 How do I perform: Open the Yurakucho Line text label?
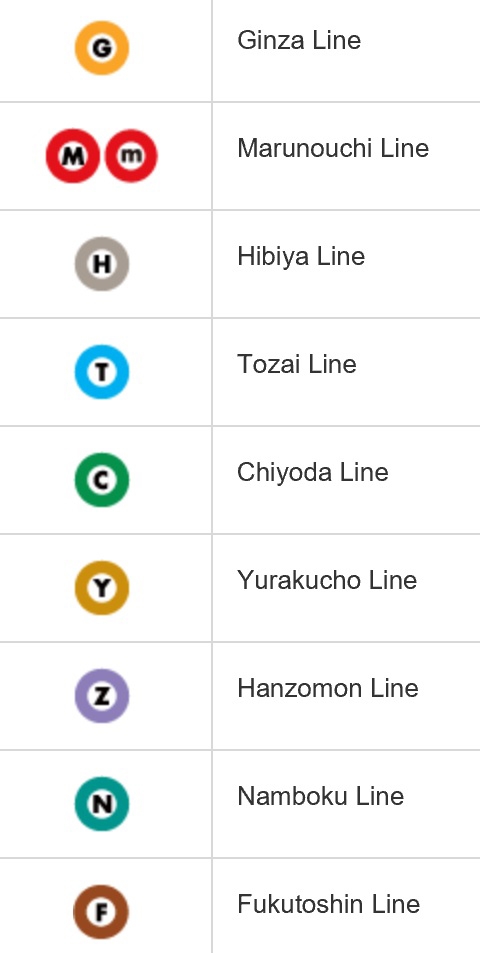(x=327, y=580)
